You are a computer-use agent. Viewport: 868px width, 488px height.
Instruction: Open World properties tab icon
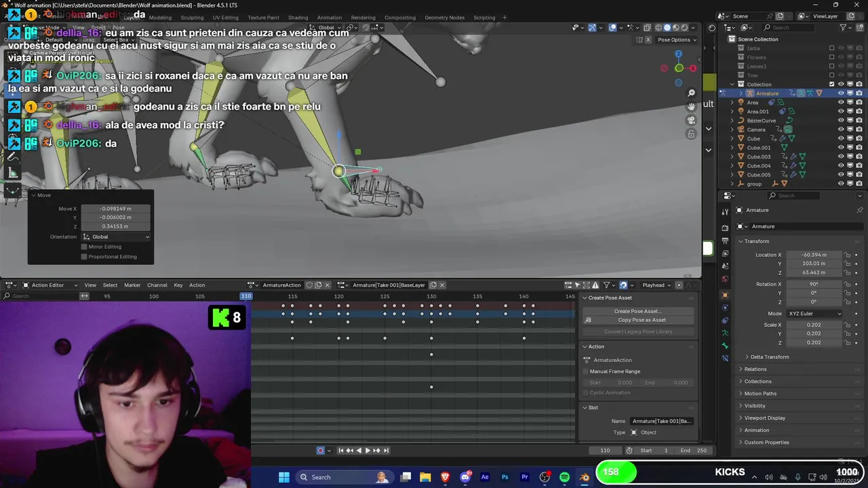(725, 279)
